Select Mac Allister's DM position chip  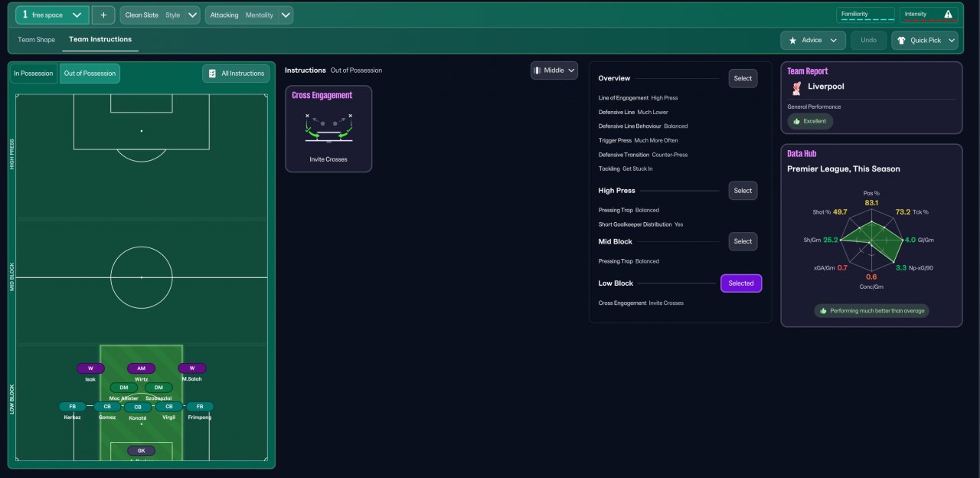(123, 388)
